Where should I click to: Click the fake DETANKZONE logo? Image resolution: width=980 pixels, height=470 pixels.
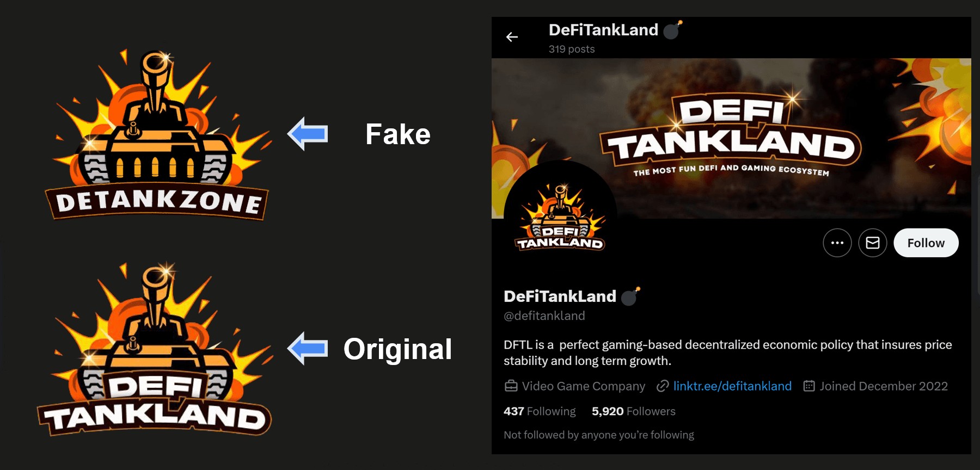click(158, 135)
